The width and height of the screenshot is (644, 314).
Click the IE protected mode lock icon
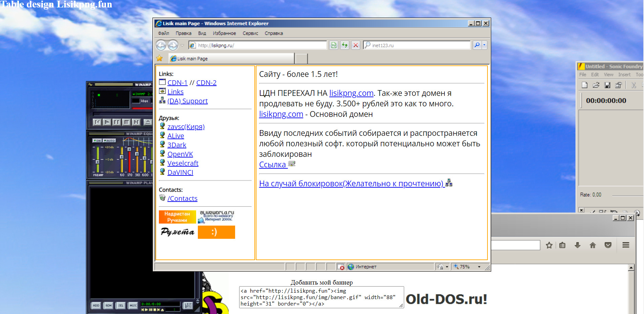coord(440,267)
